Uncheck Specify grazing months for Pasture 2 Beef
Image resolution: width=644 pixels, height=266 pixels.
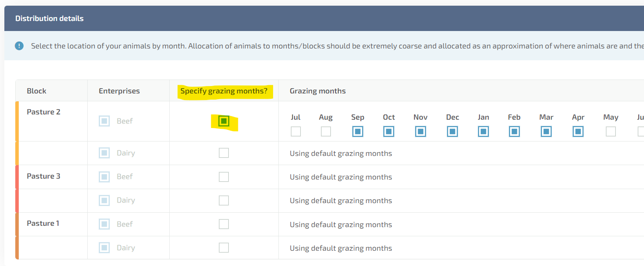click(x=224, y=121)
